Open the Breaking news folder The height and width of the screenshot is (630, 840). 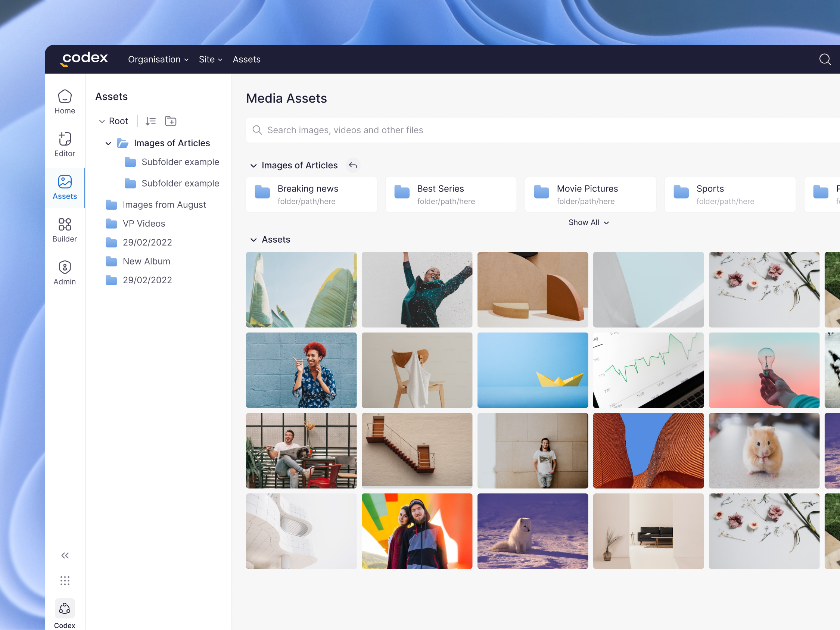tap(311, 194)
